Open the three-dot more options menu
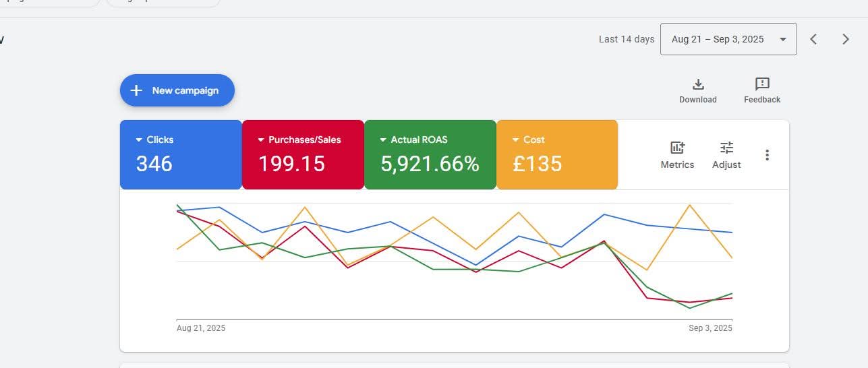868x368 pixels. pos(767,155)
